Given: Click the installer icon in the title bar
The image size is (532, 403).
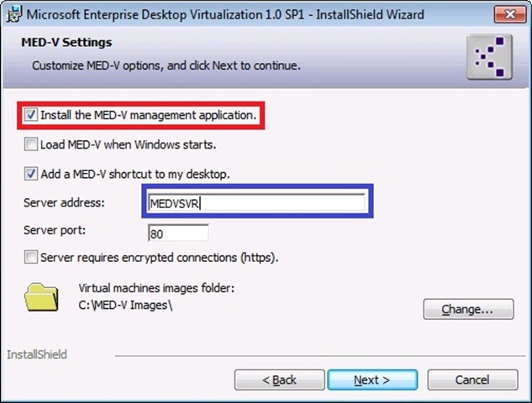Looking at the screenshot, I should click(x=13, y=13).
